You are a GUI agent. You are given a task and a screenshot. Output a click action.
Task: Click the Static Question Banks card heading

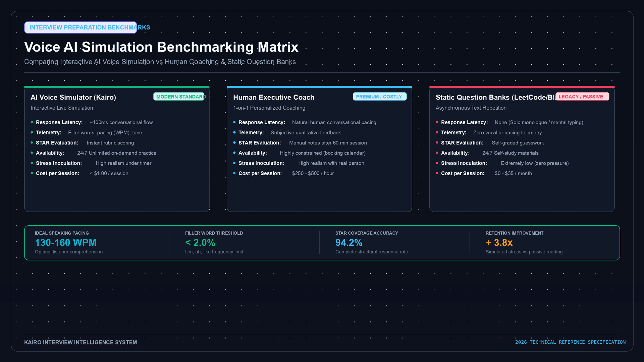click(x=495, y=97)
